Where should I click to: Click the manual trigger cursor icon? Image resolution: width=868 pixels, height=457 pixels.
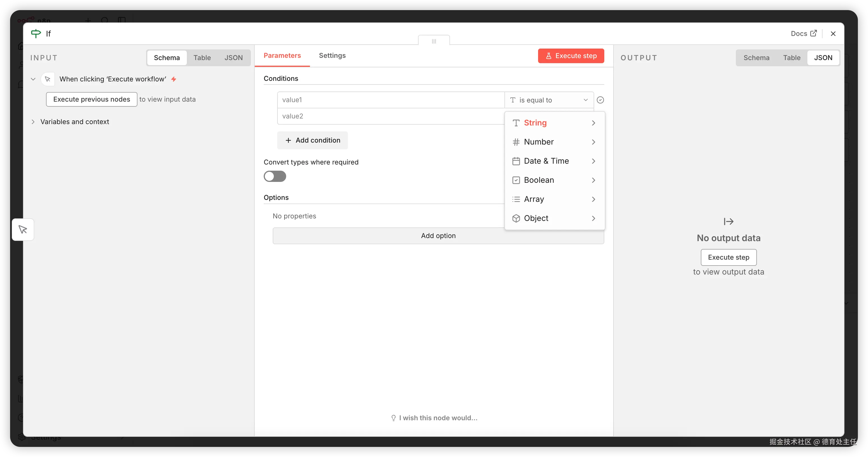click(x=47, y=79)
